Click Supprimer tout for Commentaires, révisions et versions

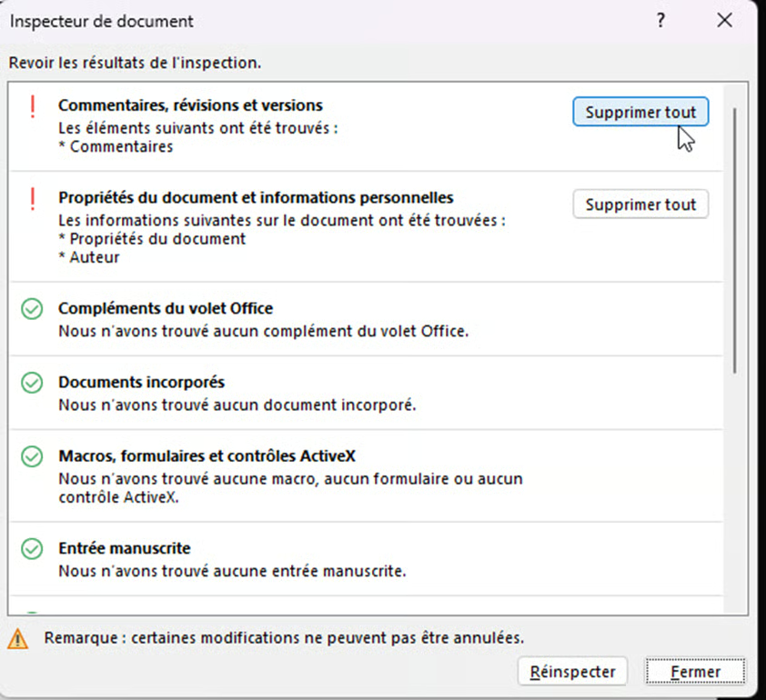click(x=640, y=113)
